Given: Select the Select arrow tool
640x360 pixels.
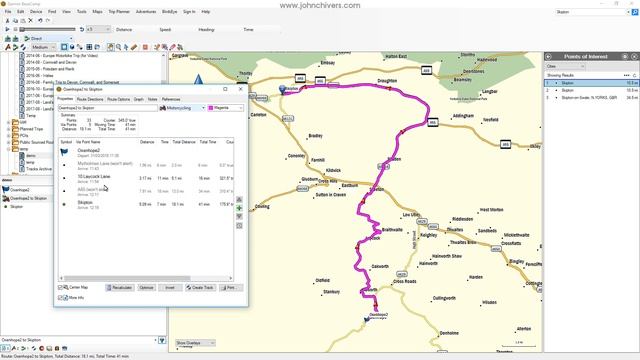Looking at the screenshot, I should [126, 47].
